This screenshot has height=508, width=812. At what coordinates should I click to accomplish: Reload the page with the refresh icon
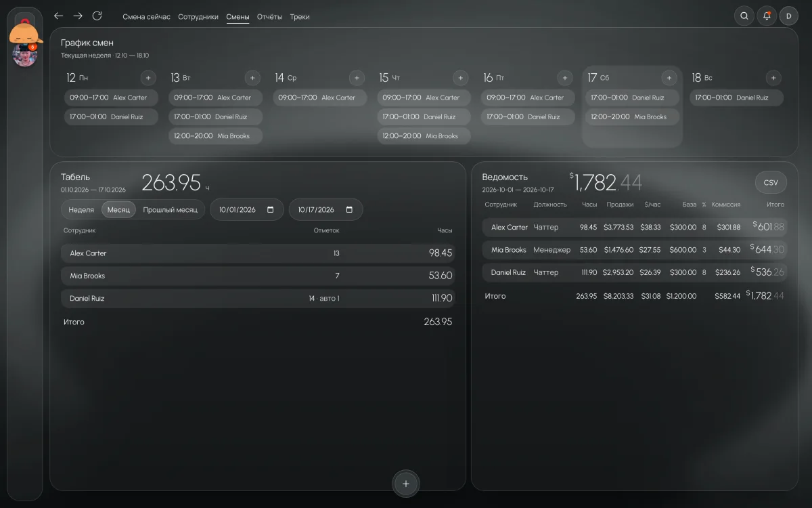97,16
